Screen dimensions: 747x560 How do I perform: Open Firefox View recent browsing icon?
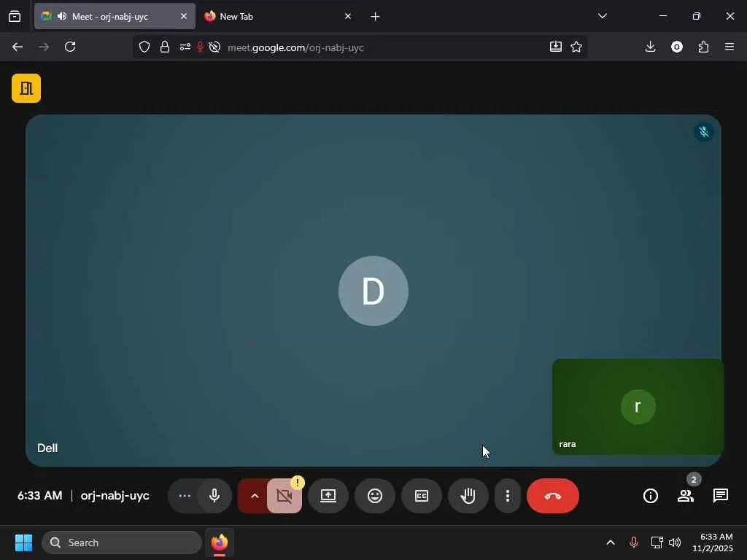point(15,17)
